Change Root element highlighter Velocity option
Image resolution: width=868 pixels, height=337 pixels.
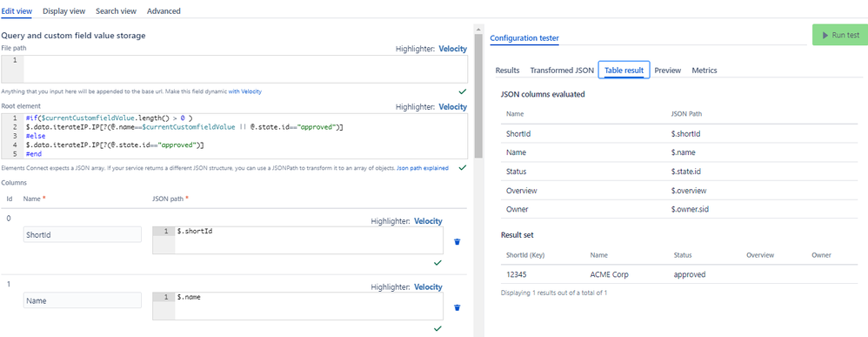(453, 106)
